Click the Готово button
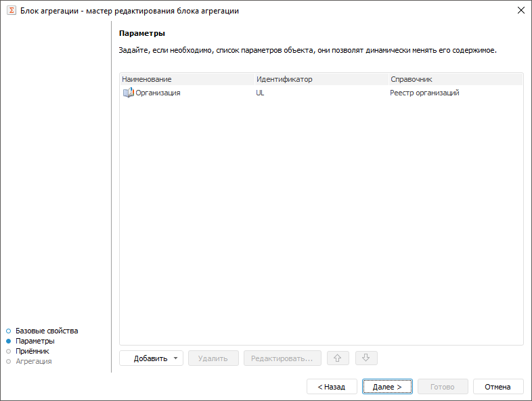Screen dimensions: 532x401 [442, 387]
